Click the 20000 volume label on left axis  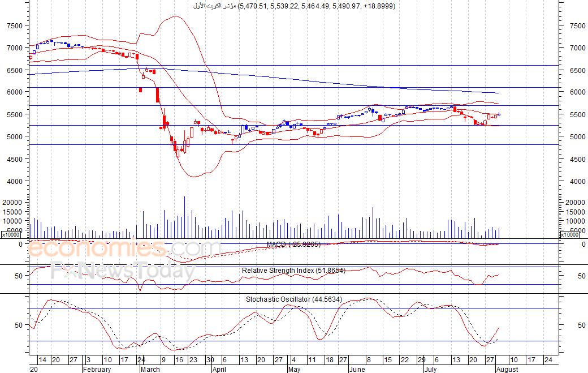[x=12, y=202]
